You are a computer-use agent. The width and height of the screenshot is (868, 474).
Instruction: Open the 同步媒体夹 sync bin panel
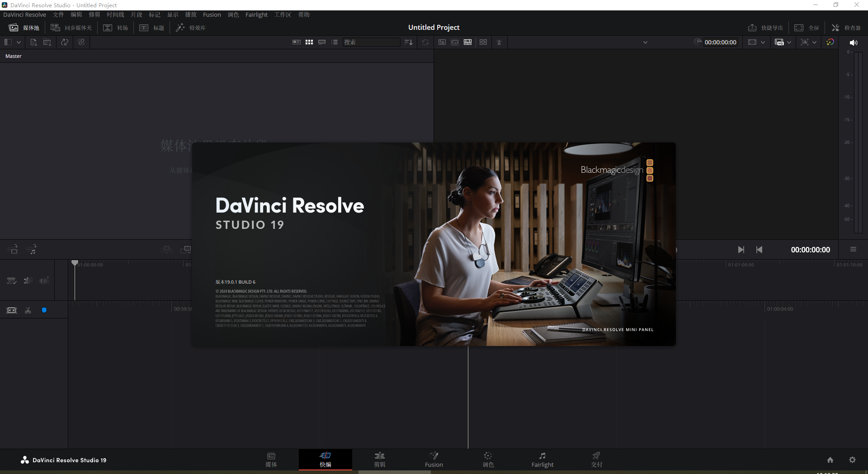pyautogui.click(x=71, y=28)
